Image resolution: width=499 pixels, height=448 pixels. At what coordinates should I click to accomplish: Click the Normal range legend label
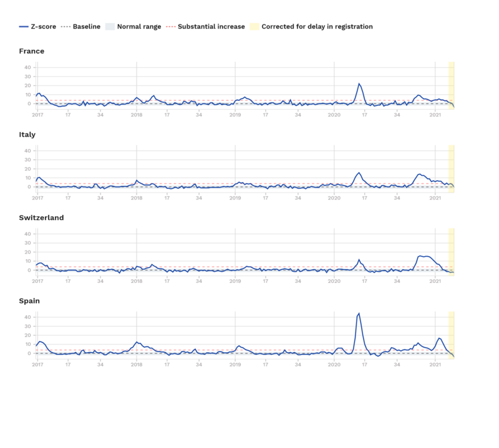point(139,27)
